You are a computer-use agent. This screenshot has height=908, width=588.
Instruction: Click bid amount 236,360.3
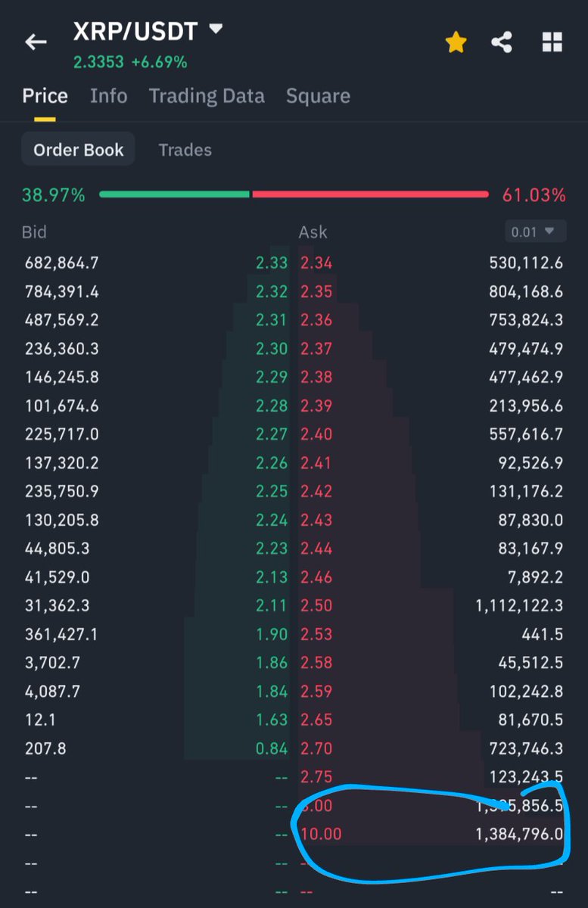click(61, 349)
